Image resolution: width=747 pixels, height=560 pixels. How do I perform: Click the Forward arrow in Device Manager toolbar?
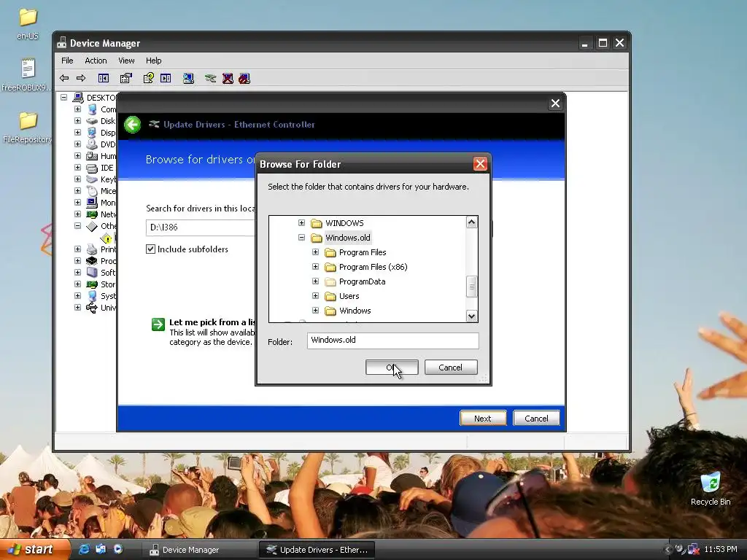pos(81,78)
